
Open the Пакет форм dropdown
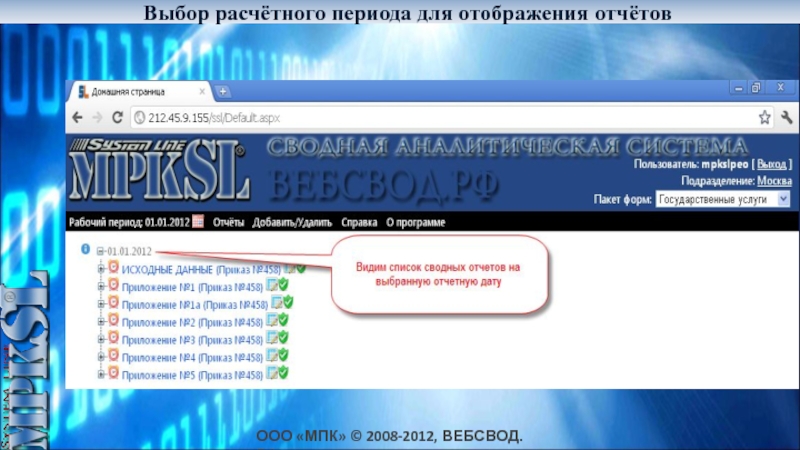click(x=722, y=199)
